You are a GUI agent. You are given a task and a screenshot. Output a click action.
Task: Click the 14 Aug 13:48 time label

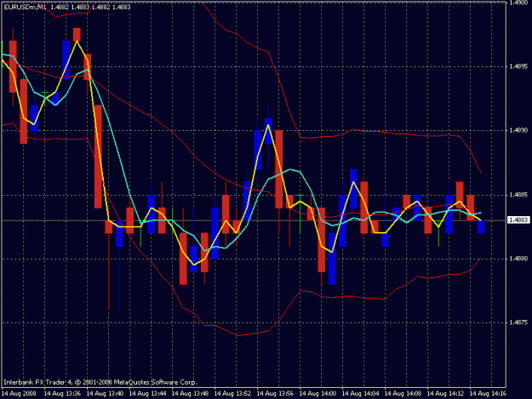pos(190,394)
